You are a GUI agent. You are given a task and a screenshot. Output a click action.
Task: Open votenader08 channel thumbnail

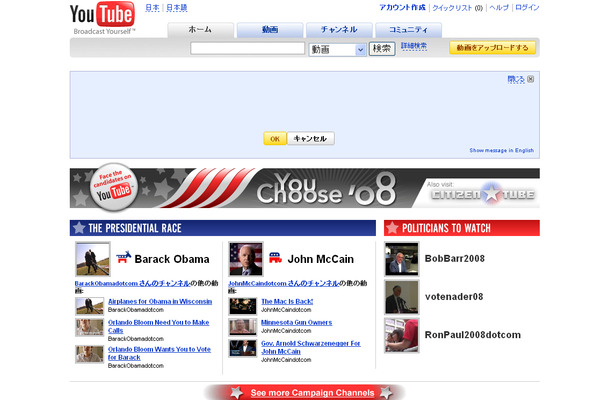click(x=402, y=297)
